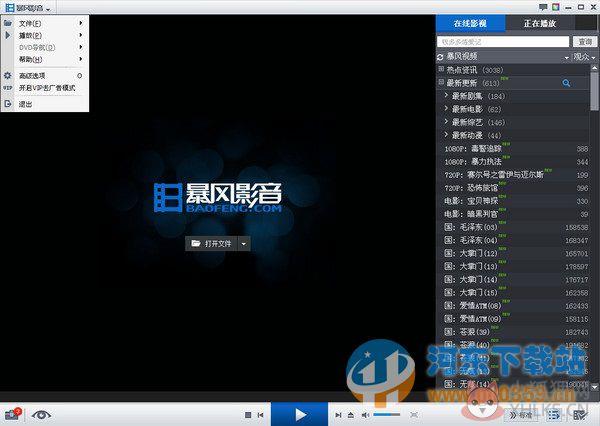Expand the 热点资讯 (3038) category

[x=441, y=69]
